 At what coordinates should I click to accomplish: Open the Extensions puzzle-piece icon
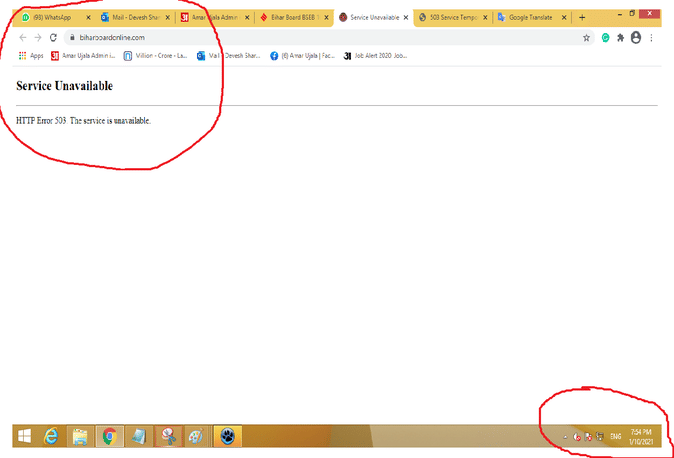pos(620,37)
